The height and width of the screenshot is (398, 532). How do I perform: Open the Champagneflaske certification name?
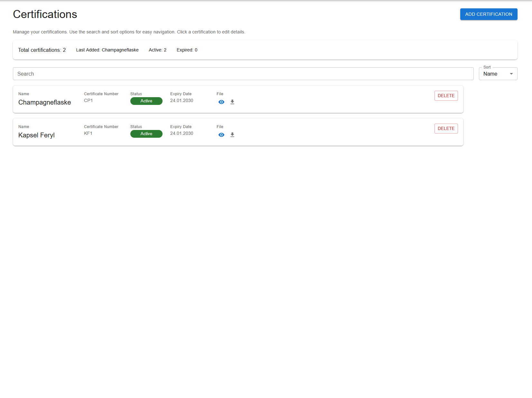click(x=44, y=102)
